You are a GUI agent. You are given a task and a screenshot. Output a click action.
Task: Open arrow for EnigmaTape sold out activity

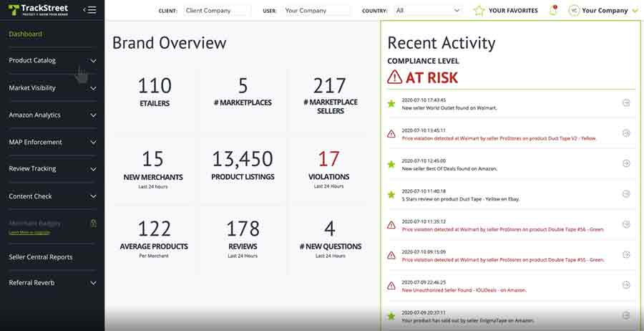[626, 315]
